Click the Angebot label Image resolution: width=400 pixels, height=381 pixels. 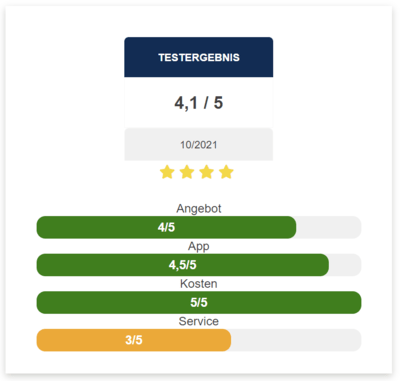tap(199, 208)
